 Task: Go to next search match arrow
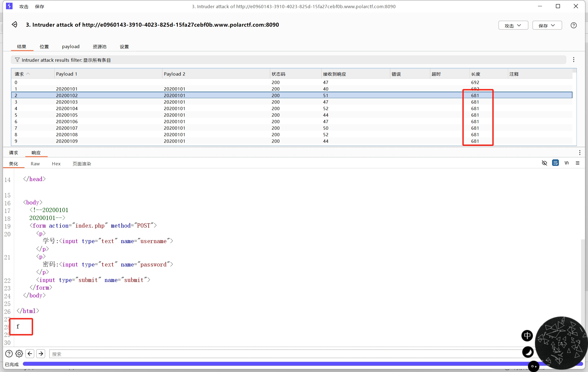coord(41,354)
